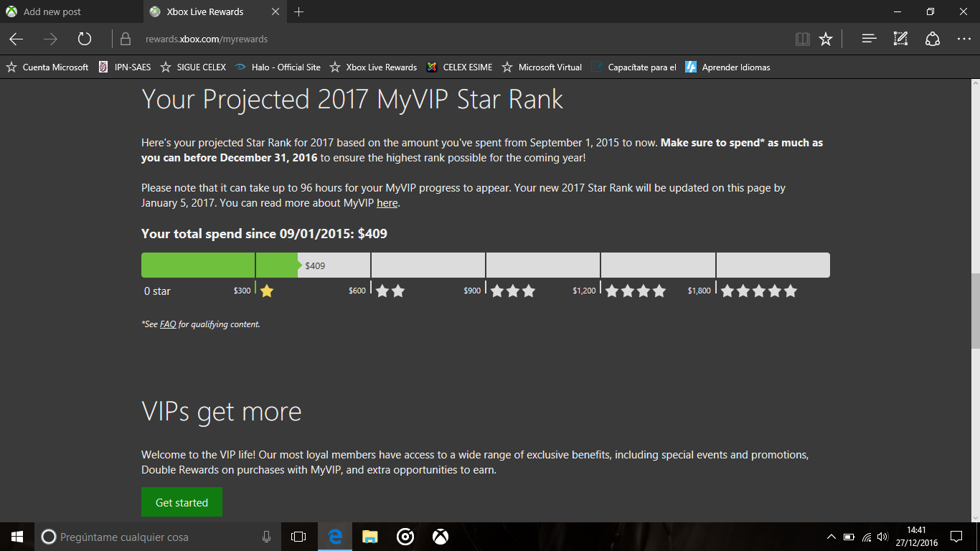Click the 'here' MyVIP link
This screenshot has width=980, height=551.
click(x=387, y=203)
